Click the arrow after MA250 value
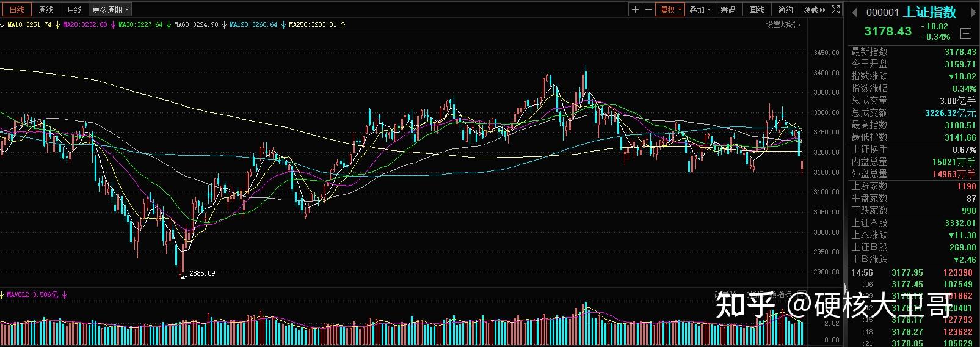980x347 pixels. 343,25
